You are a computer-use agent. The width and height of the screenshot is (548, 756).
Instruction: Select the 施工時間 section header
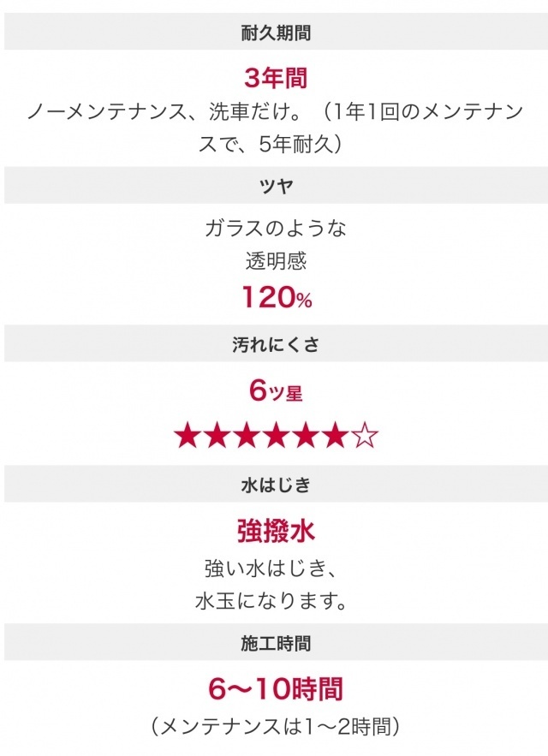276,641
